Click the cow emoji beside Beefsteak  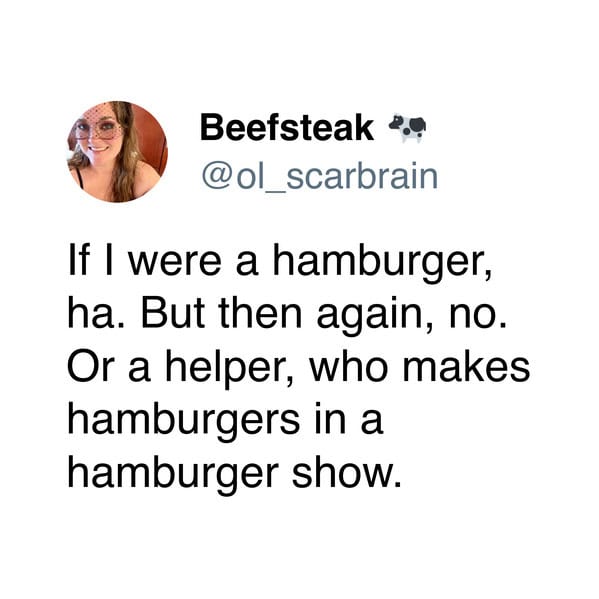tap(408, 128)
